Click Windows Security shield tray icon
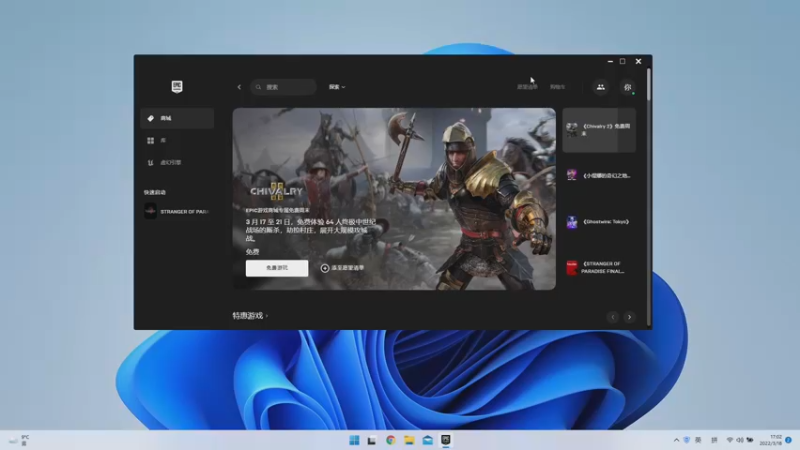This screenshot has width=800, height=450. 687,440
